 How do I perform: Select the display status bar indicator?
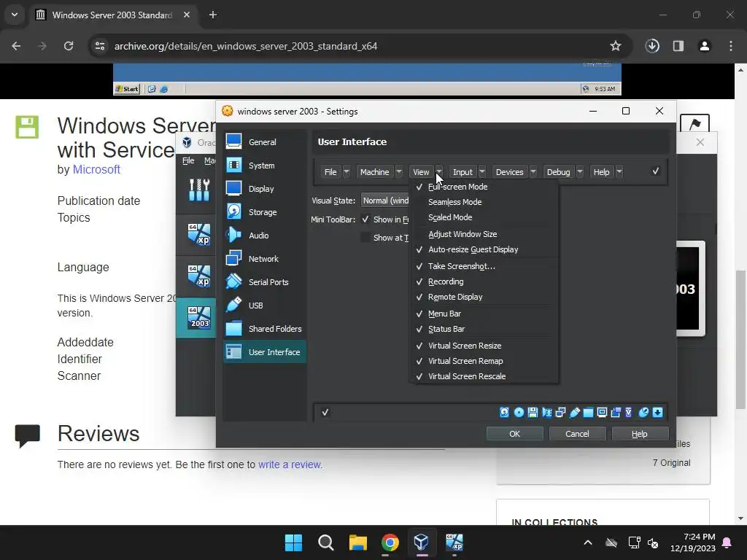pos(602,413)
